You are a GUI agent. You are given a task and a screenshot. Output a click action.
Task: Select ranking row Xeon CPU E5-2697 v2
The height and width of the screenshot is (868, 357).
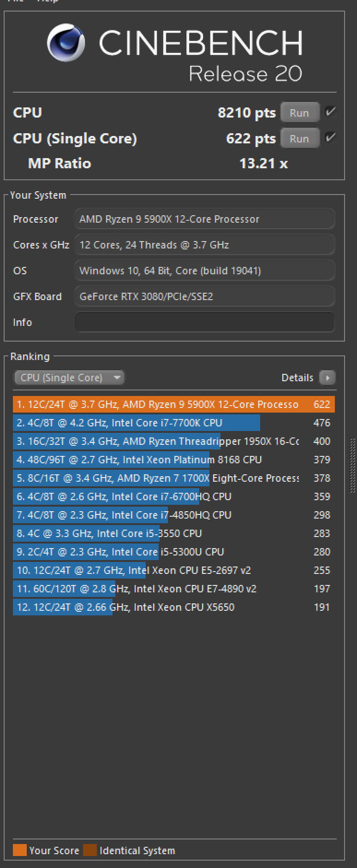[174, 570]
